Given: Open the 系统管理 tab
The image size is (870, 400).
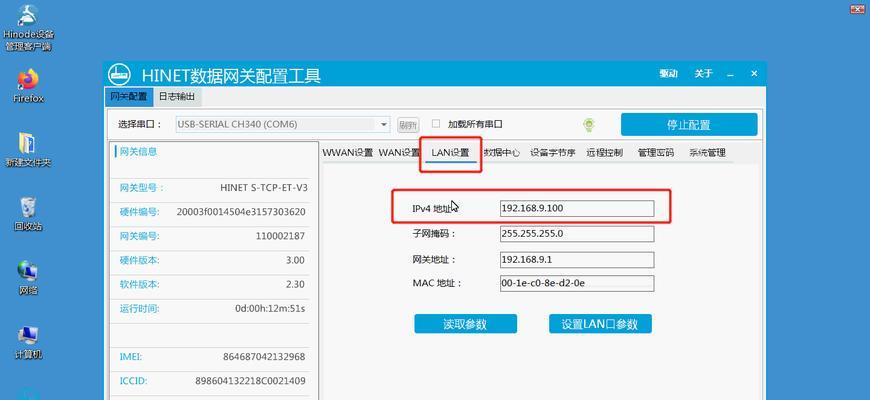Looking at the screenshot, I should pos(707,153).
